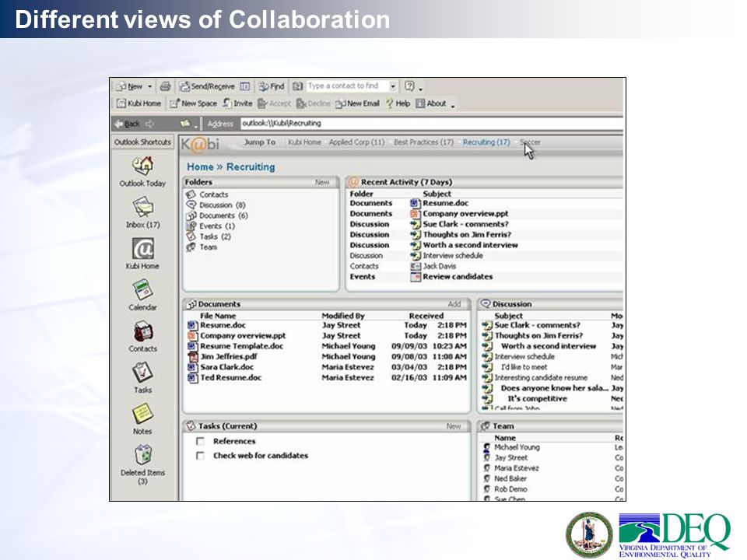Open Documents (6) folder

[x=217, y=215]
